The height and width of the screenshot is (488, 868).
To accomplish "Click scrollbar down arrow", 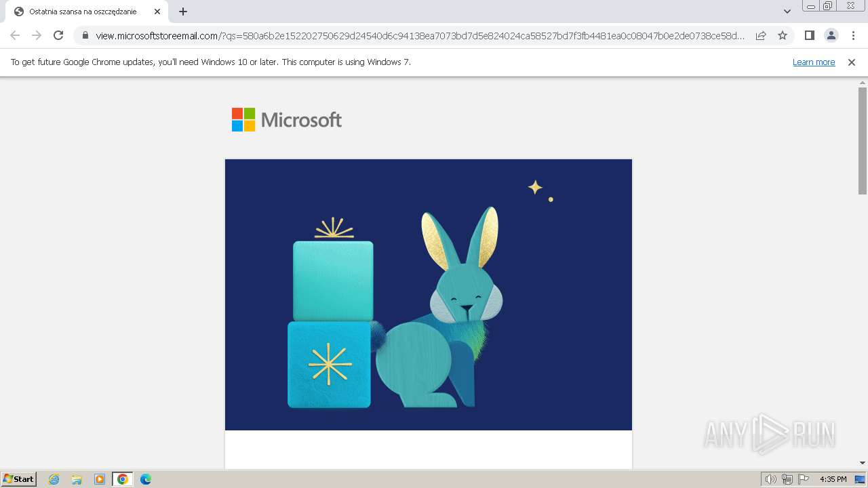I will tap(863, 463).
